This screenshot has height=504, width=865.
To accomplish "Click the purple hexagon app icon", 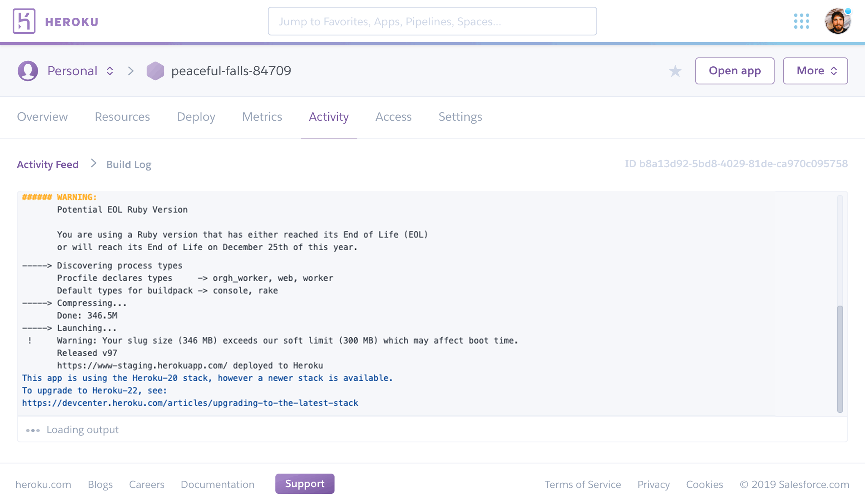I will pyautogui.click(x=155, y=71).
